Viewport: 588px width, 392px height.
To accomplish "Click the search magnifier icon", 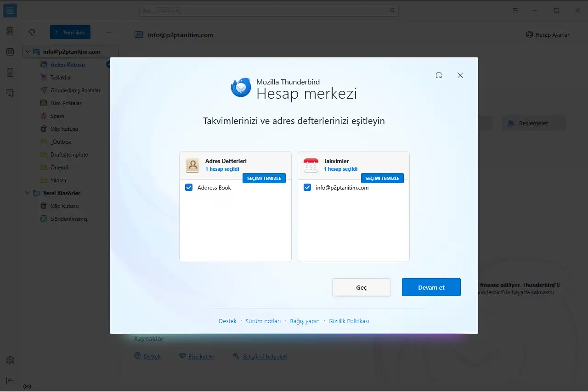I will pos(392,11).
